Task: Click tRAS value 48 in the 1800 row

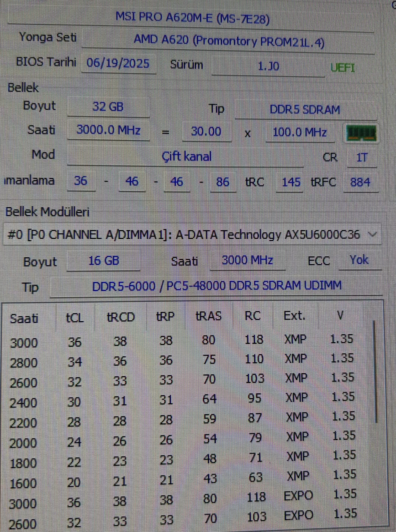Action: (x=210, y=459)
